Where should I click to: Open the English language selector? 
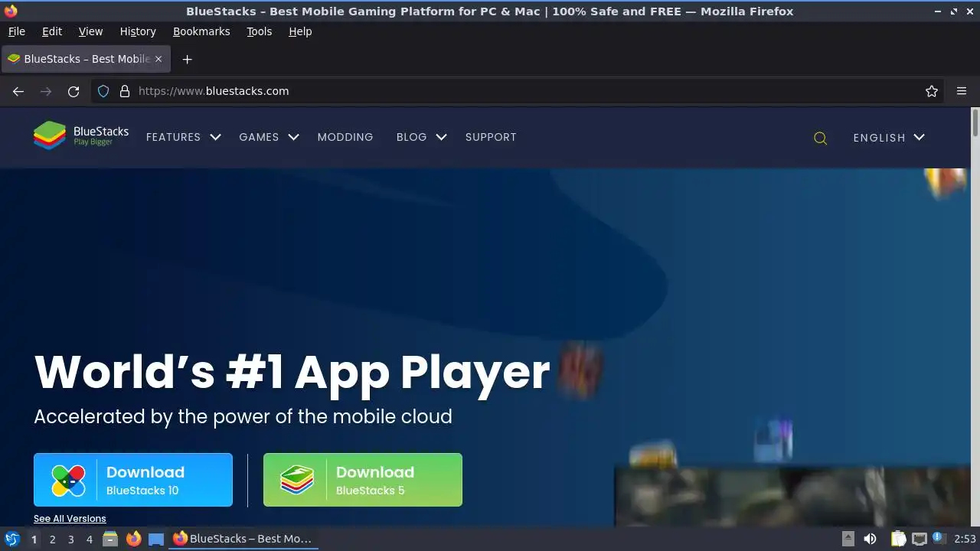click(x=889, y=138)
